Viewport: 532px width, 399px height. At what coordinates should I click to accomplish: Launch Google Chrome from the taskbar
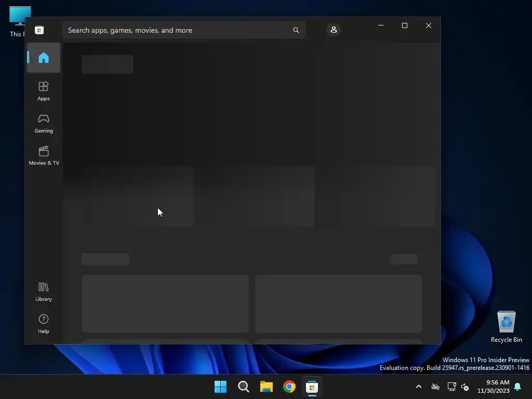tap(289, 387)
